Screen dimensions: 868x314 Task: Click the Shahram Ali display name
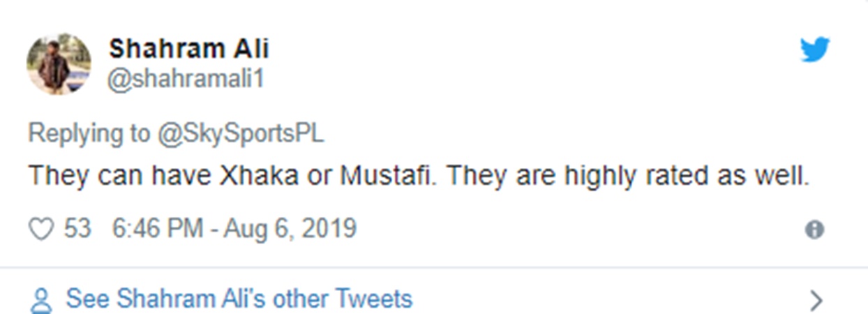click(x=188, y=49)
